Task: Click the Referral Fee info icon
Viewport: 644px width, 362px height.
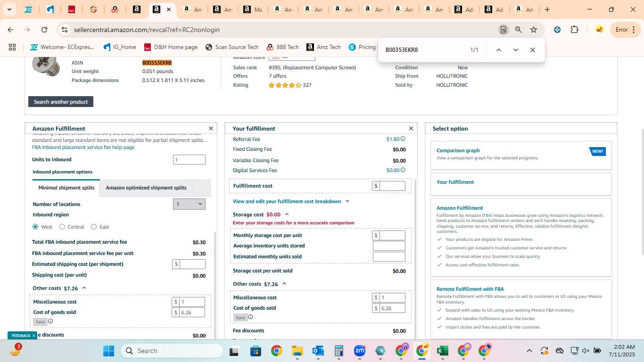Action: [x=403, y=139]
